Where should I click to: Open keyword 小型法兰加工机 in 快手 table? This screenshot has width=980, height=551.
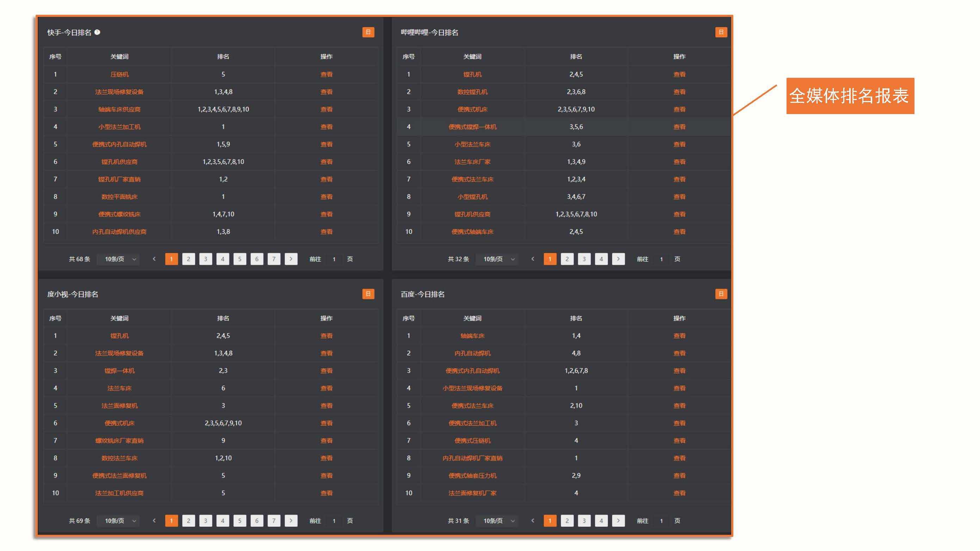click(x=119, y=127)
